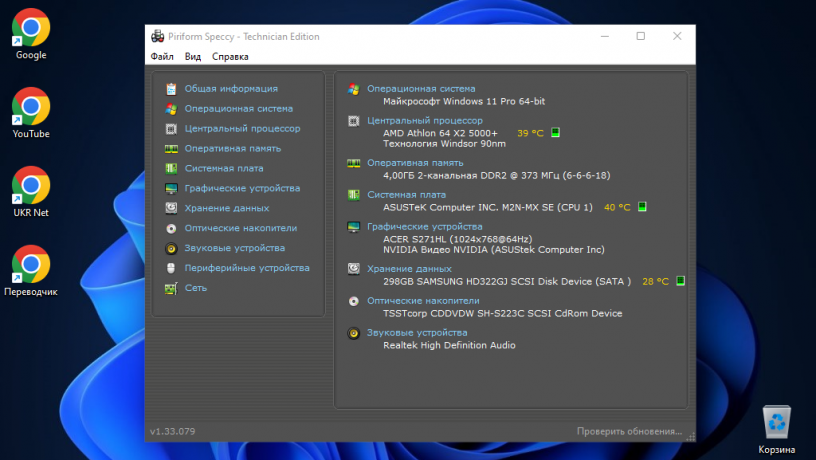
Task: Click the motherboard temperature value 40 °C
Action: [617, 207]
